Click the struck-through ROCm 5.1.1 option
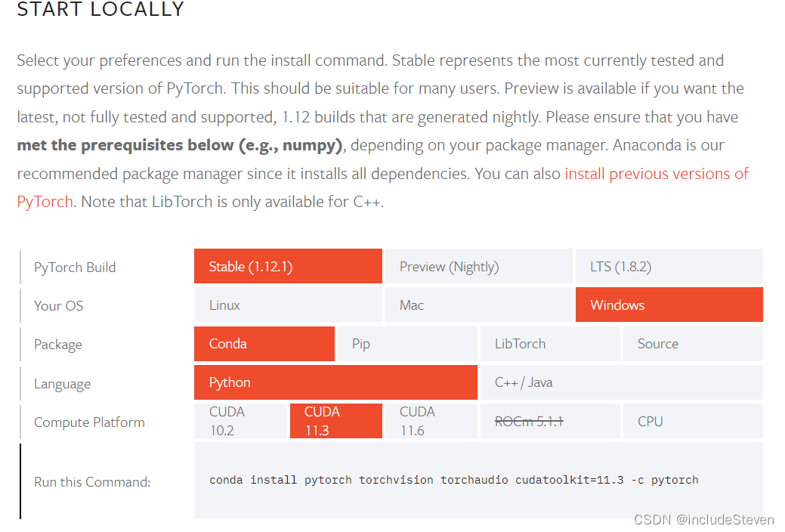This screenshot has height=532, width=785. coord(550,421)
